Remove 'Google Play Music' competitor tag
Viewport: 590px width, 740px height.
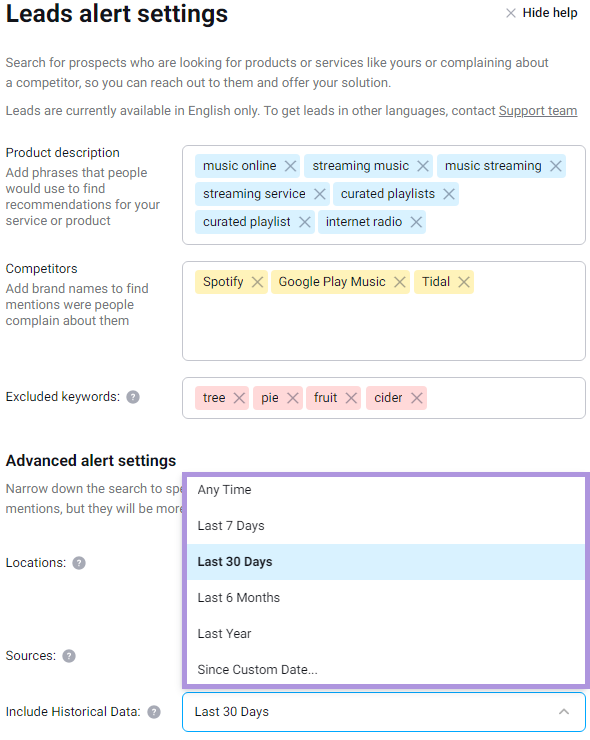point(400,282)
